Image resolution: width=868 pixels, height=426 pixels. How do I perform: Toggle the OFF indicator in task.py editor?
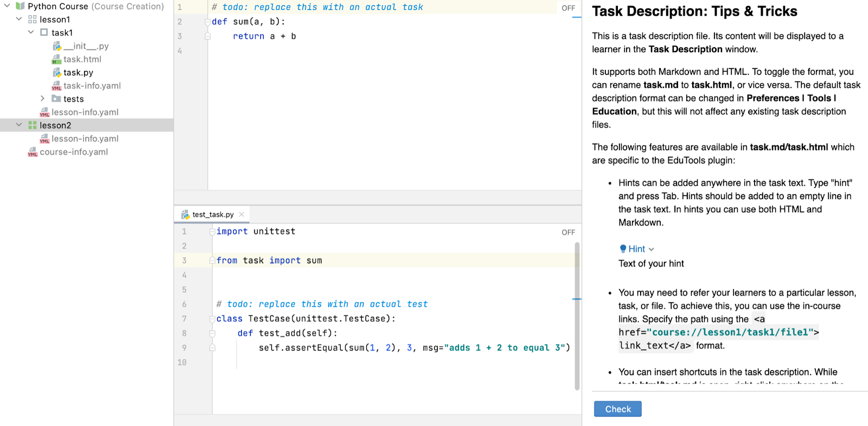(568, 8)
